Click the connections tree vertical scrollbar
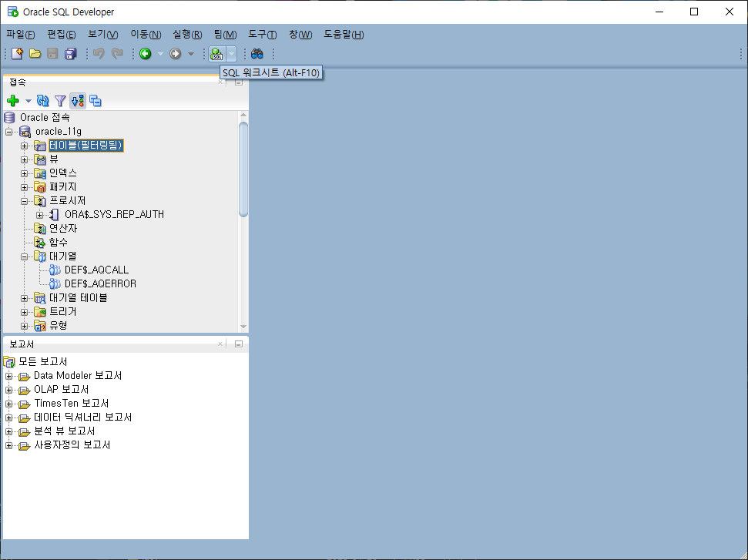This screenshot has width=748, height=560. pyautogui.click(x=243, y=169)
